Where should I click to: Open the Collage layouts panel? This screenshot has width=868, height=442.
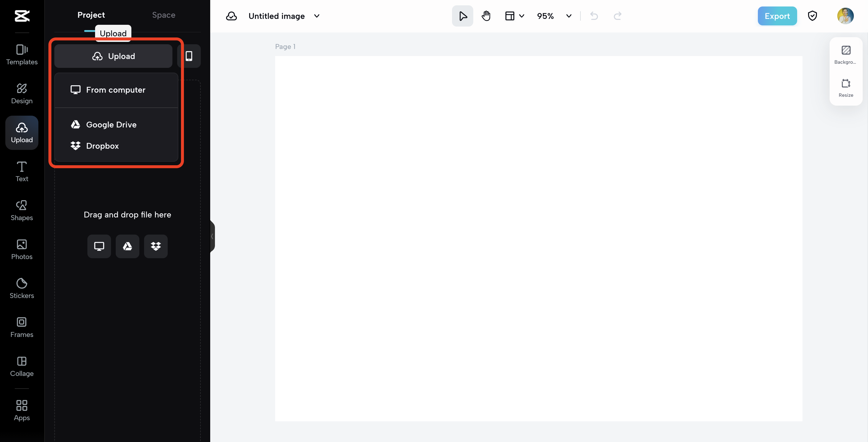pyautogui.click(x=22, y=366)
